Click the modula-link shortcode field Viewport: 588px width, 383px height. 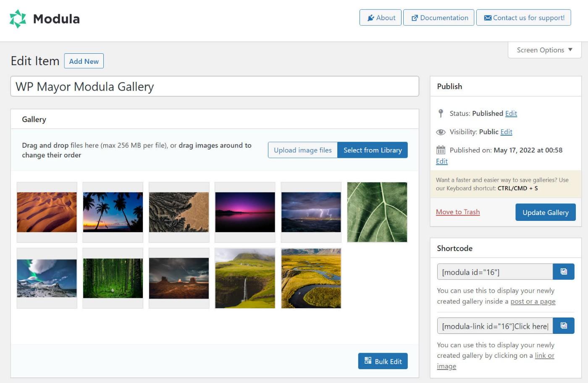point(495,326)
